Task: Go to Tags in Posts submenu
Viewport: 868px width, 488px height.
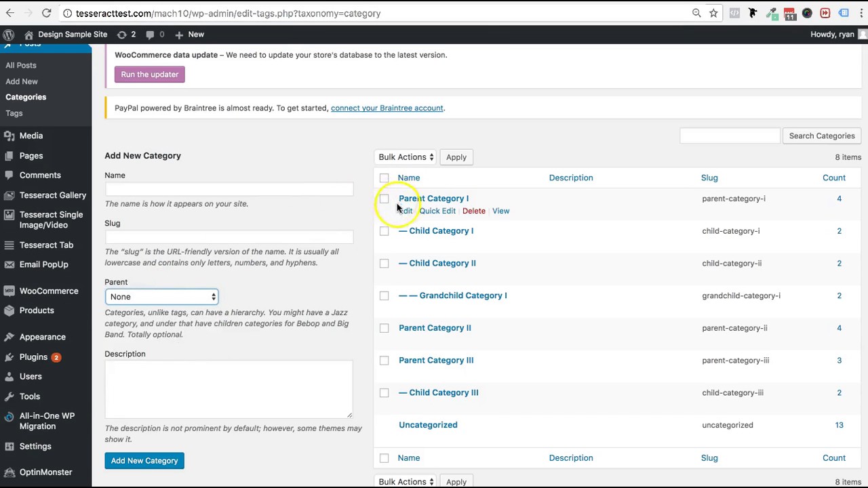Action: tap(14, 113)
